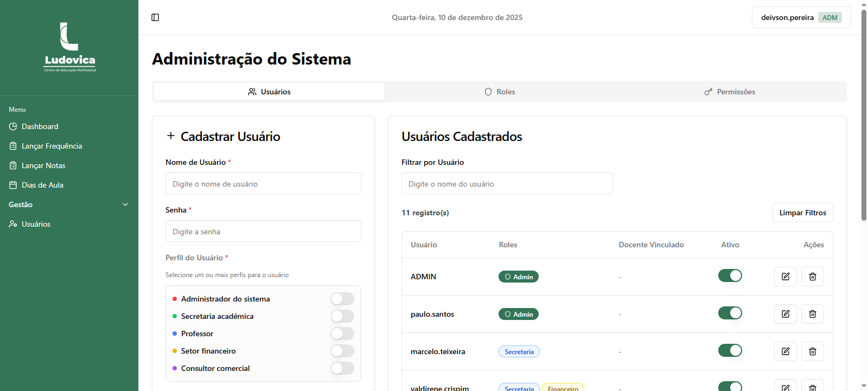
Task: Switch to the Roles tab
Action: (500, 92)
